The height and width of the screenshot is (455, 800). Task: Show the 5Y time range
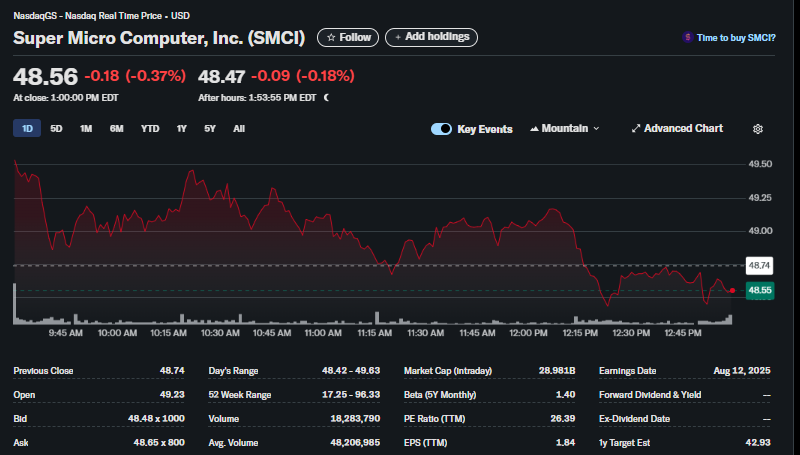pyautogui.click(x=210, y=129)
